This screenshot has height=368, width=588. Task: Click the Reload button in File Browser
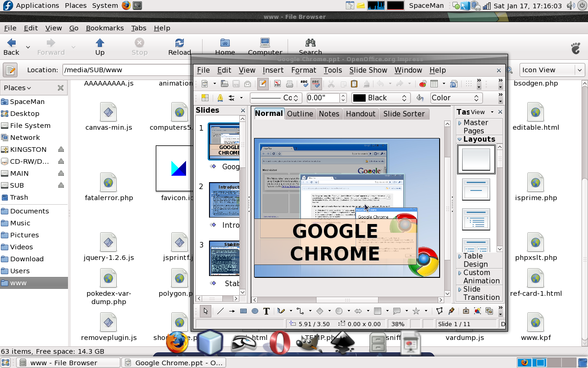[x=180, y=47]
